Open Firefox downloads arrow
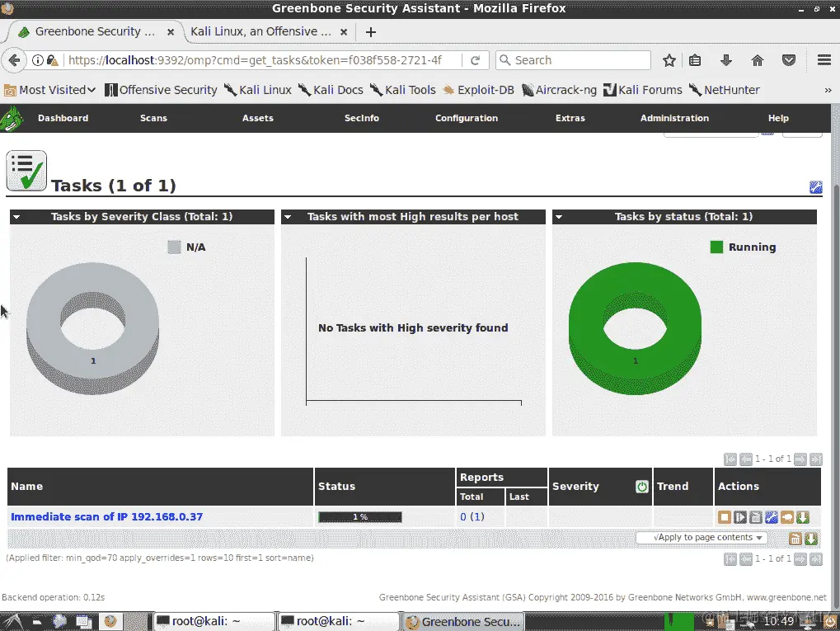840x631 pixels. coord(726,60)
